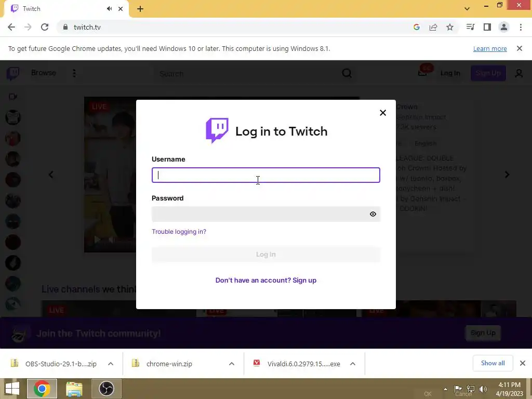This screenshot has height=399, width=532.
Task: Open a new tab with plus button
Action: point(140,9)
